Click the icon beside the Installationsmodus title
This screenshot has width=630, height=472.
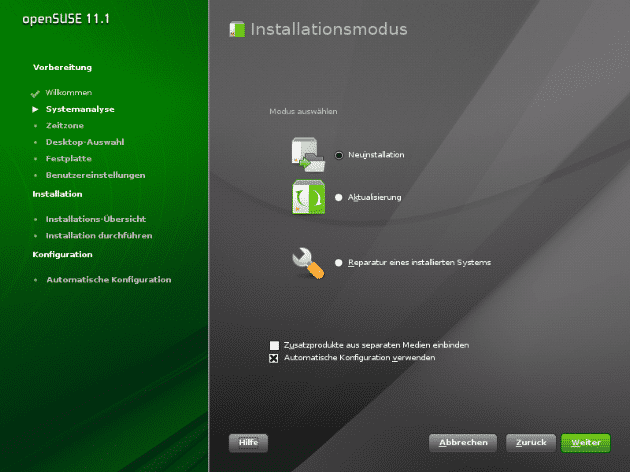pyautogui.click(x=236, y=30)
